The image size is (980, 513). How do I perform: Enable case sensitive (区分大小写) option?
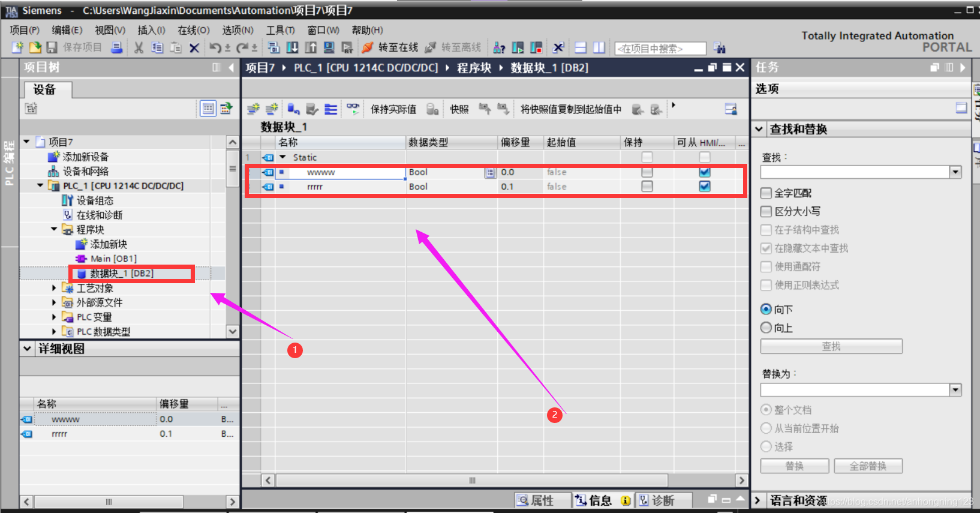766,211
